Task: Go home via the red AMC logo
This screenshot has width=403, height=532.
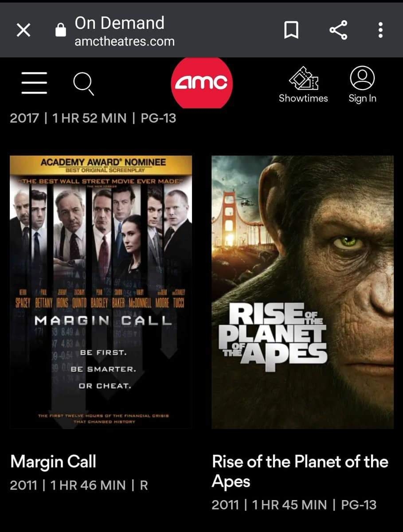Action: pyautogui.click(x=202, y=82)
